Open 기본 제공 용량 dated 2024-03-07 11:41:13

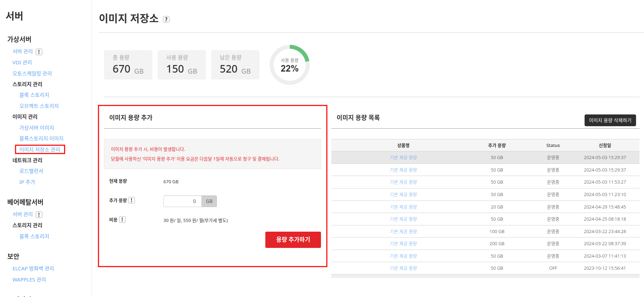(x=403, y=256)
